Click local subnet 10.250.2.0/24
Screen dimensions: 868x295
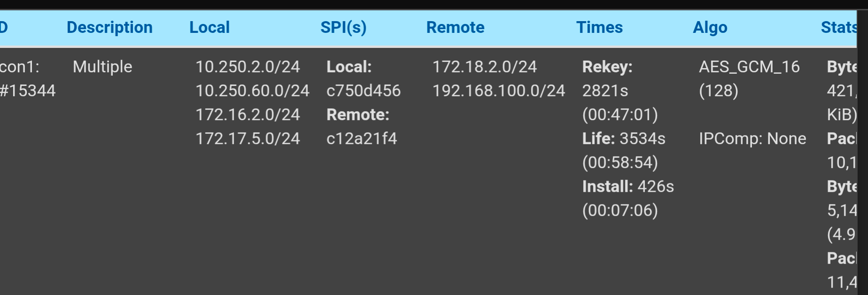pos(248,67)
